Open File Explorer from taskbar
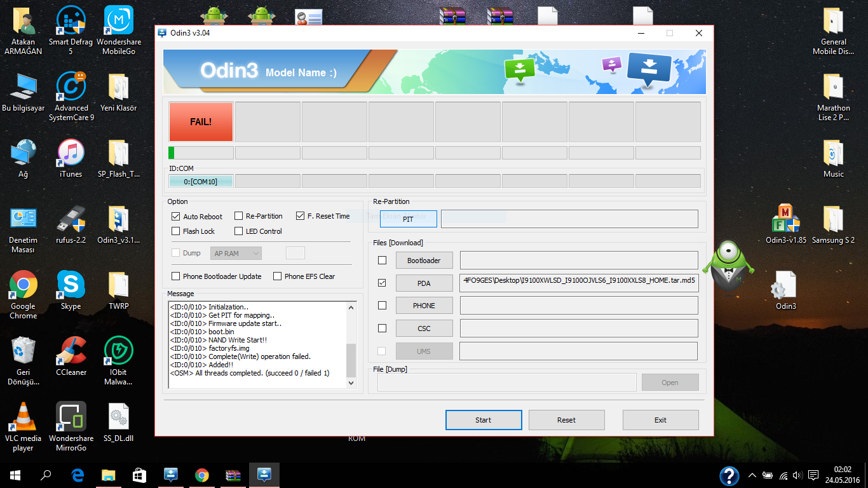Viewport: 868px width, 488px height. [x=109, y=475]
